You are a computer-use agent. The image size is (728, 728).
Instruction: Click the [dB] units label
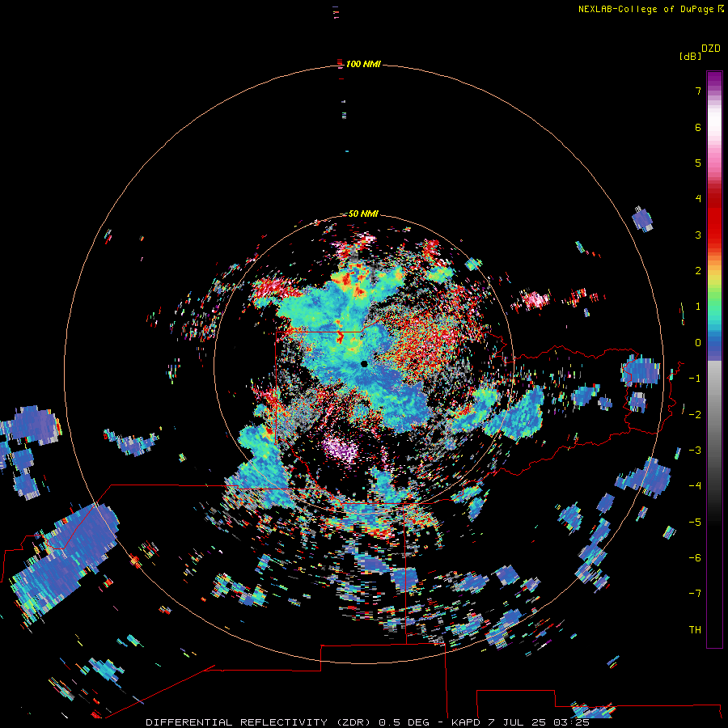[690, 56]
